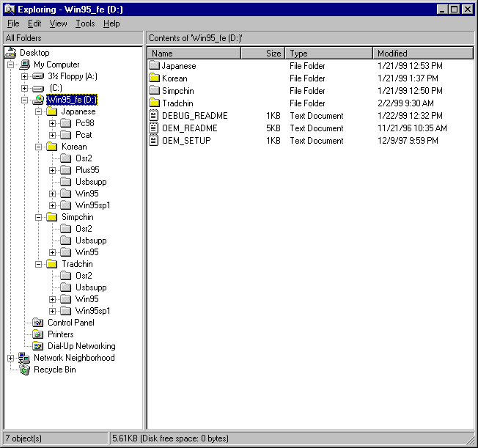Click the Desktop icon in the folder tree
The height and width of the screenshot is (448, 478).
(11, 53)
